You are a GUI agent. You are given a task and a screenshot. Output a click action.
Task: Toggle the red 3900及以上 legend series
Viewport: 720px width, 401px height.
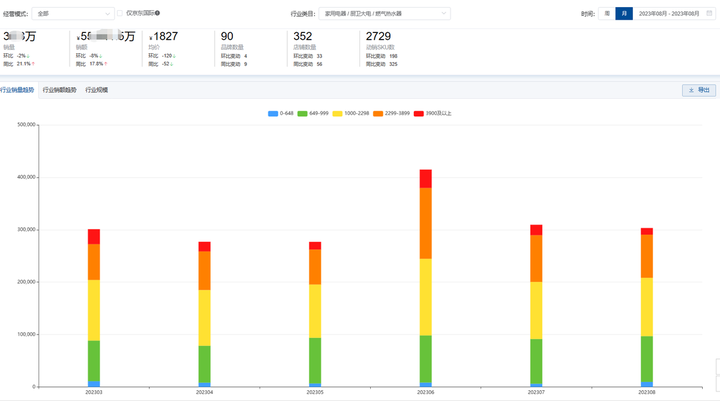pos(433,113)
